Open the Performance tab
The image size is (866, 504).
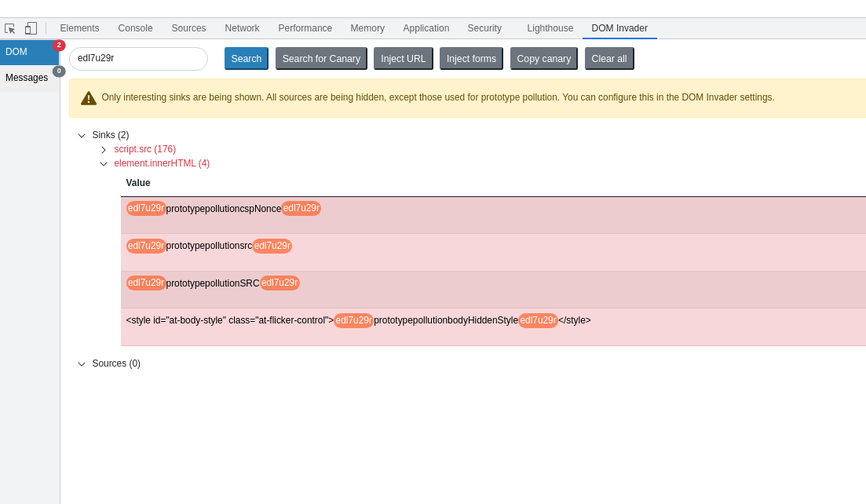coord(305,28)
